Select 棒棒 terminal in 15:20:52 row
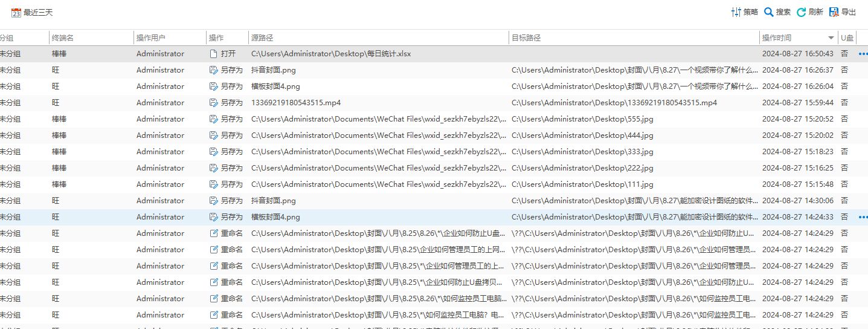868x329 pixels. click(x=59, y=119)
